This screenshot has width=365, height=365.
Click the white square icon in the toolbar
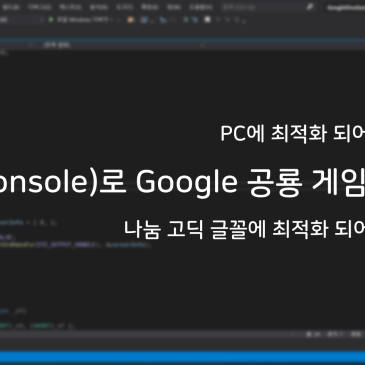click(x=207, y=20)
